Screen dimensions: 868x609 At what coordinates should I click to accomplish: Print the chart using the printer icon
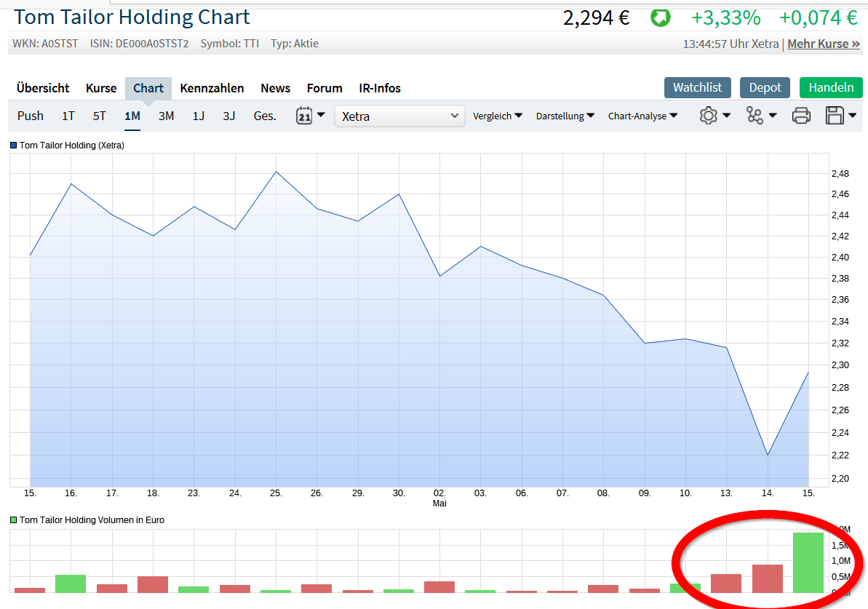pyautogui.click(x=801, y=115)
